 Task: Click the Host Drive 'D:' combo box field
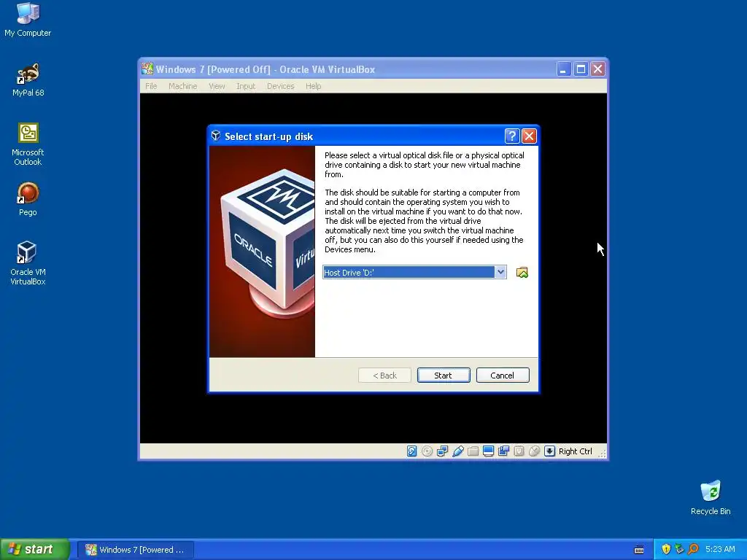click(414, 272)
